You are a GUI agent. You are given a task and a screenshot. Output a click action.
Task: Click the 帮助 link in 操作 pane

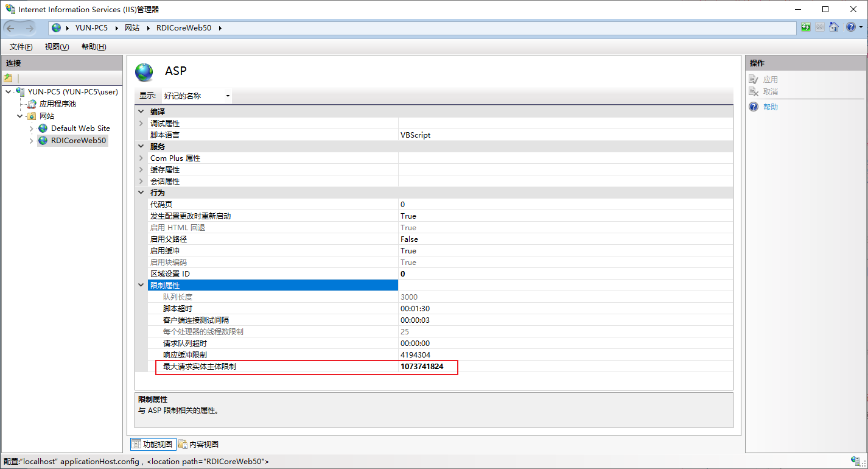[x=770, y=107]
